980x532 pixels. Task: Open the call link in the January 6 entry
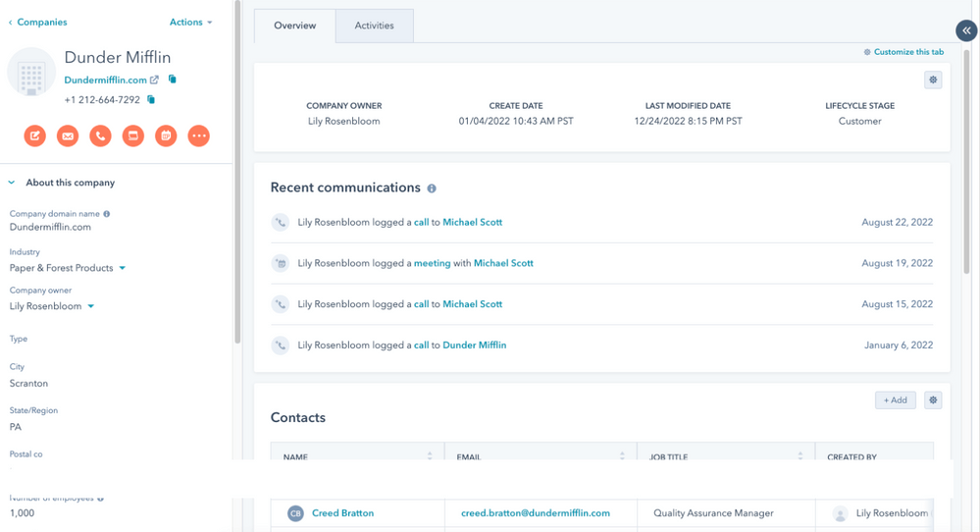421,346
